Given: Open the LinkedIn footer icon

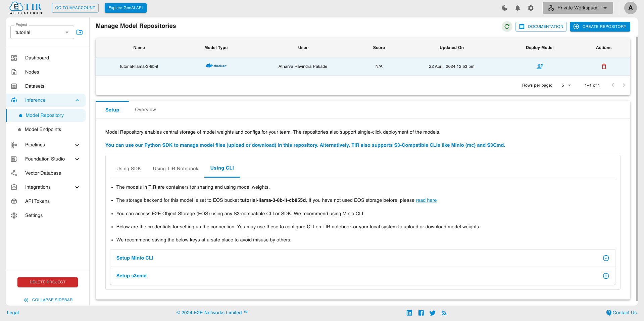Looking at the screenshot, I should coord(409,313).
